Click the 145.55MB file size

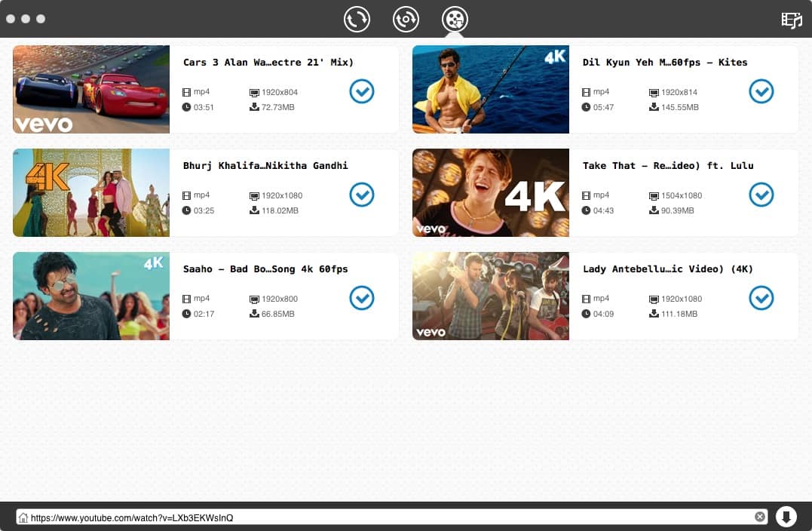680,107
